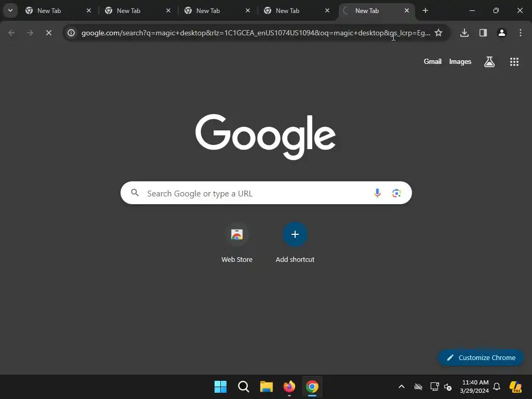The height and width of the screenshot is (399, 532).
Task: Open the notifications bell
Action: [497, 387]
